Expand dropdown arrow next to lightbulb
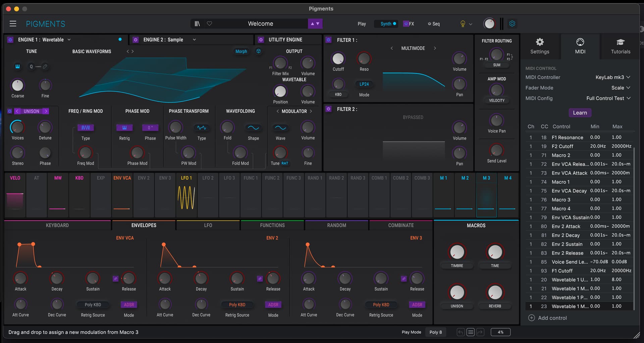This screenshot has width=644, height=343. tap(471, 24)
